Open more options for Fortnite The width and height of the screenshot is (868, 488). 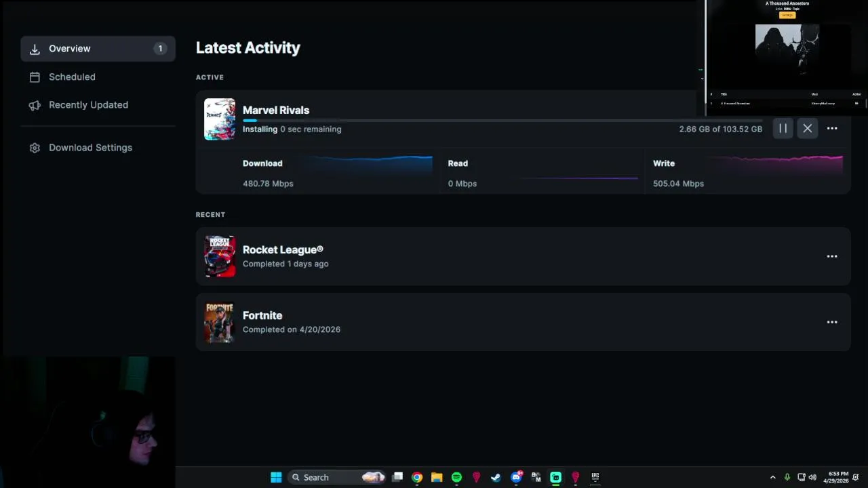[832, 322]
